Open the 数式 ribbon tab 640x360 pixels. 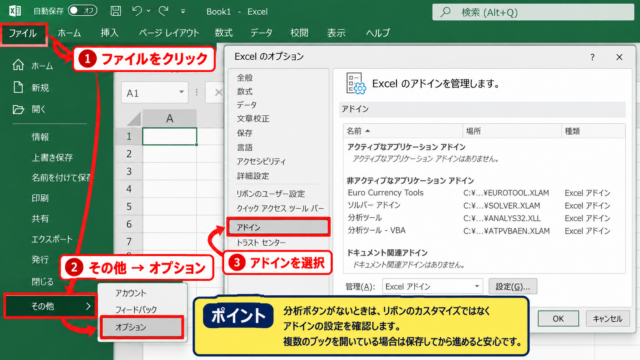point(224,33)
